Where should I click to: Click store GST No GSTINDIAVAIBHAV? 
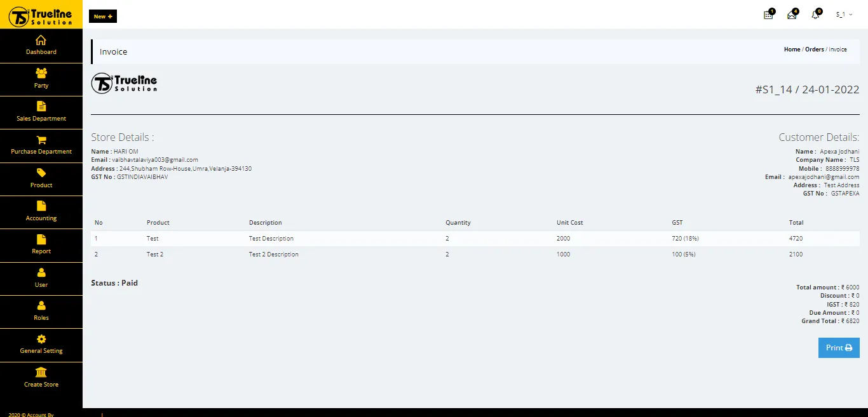142,177
